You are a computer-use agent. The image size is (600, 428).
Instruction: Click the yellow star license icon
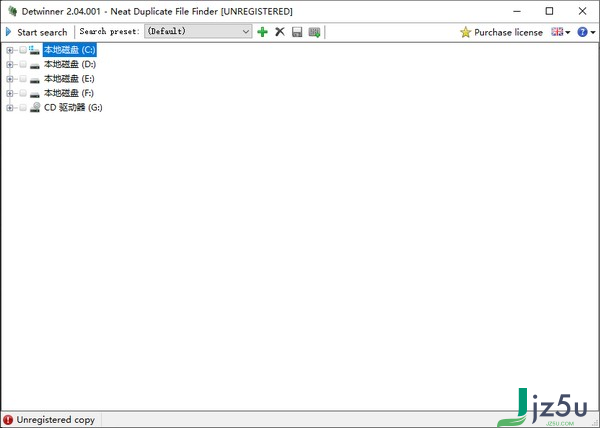[465, 32]
